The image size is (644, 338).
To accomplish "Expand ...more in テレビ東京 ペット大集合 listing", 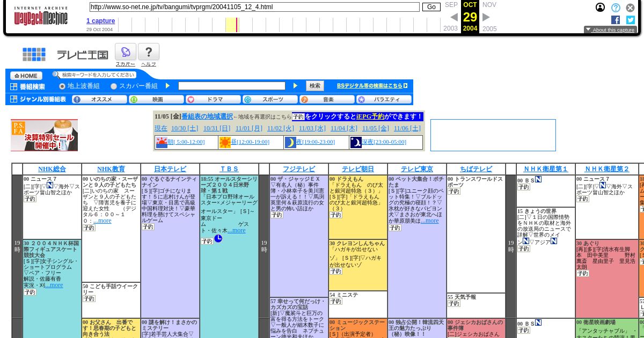I will pyautogui.click(x=429, y=221).
